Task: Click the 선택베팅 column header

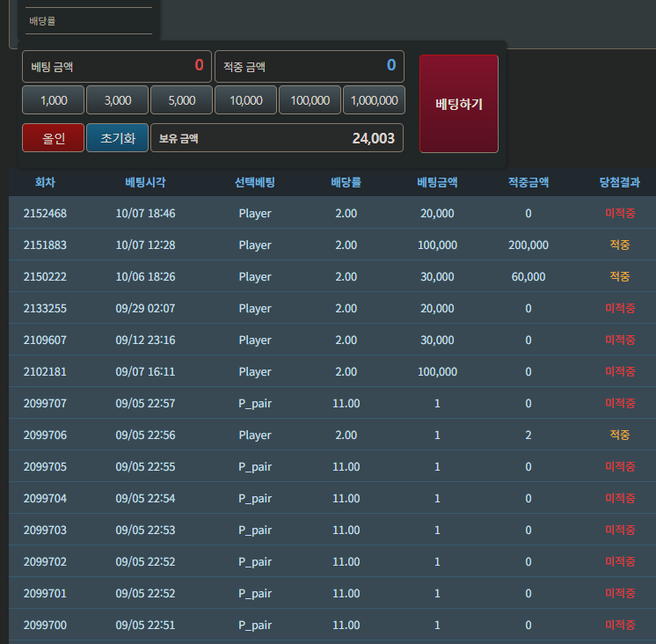Action: (255, 182)
